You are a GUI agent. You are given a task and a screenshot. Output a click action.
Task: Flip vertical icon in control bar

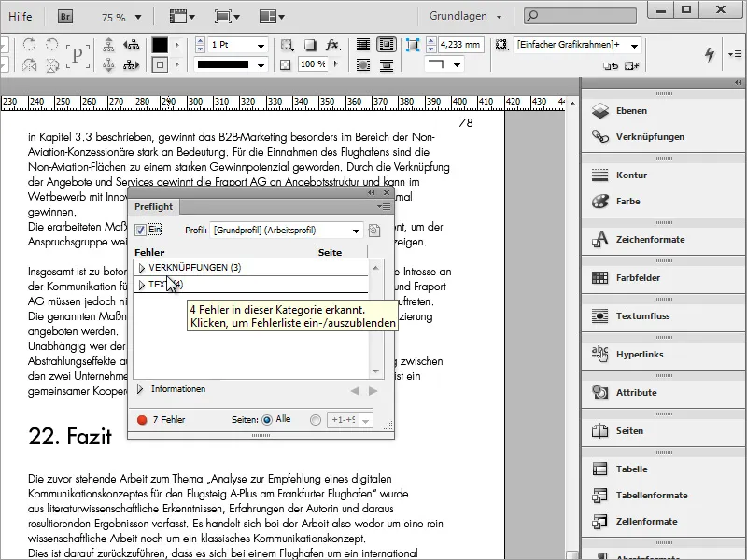tap(52, 64)
